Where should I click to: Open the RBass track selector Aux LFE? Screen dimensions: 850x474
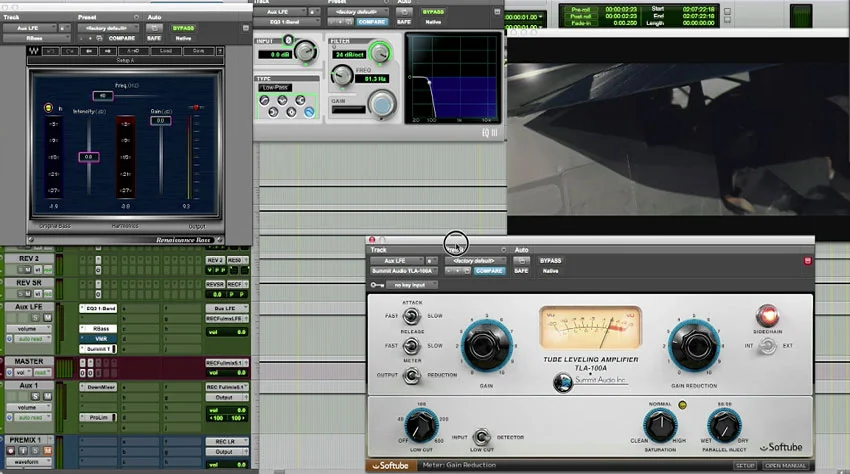tap(30, 28)
